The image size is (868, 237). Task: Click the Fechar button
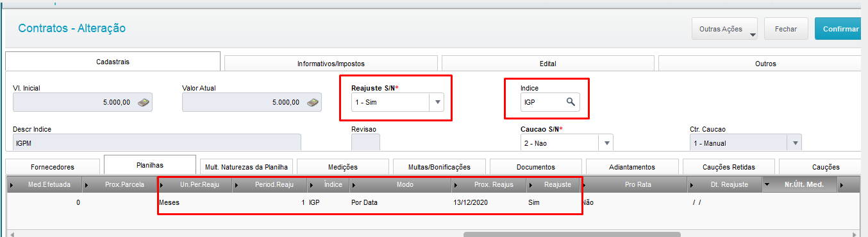[786, 29]
